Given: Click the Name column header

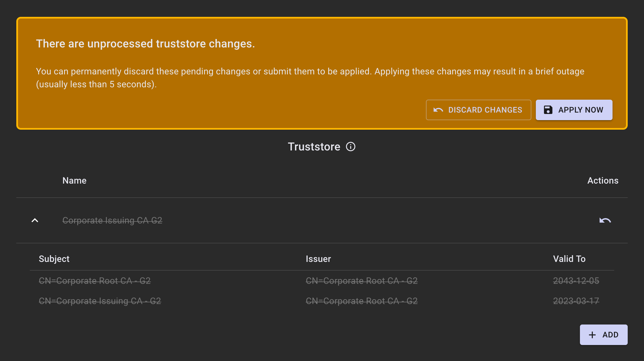Looking at the screenshot, I should 74,180.
